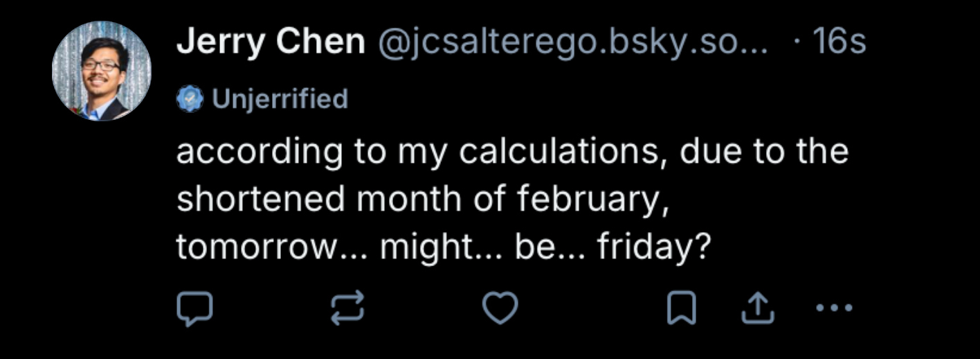The width and height of the screenshot is (980, 359).
Task: Open the share menu with the upload-arrow icon
Action: tap(757, 309)
